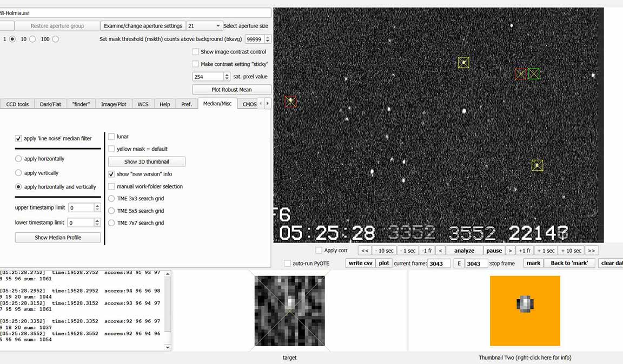Click the lower timestamp limit field
The width and height of the screenshot is (623, 364).
81,223
